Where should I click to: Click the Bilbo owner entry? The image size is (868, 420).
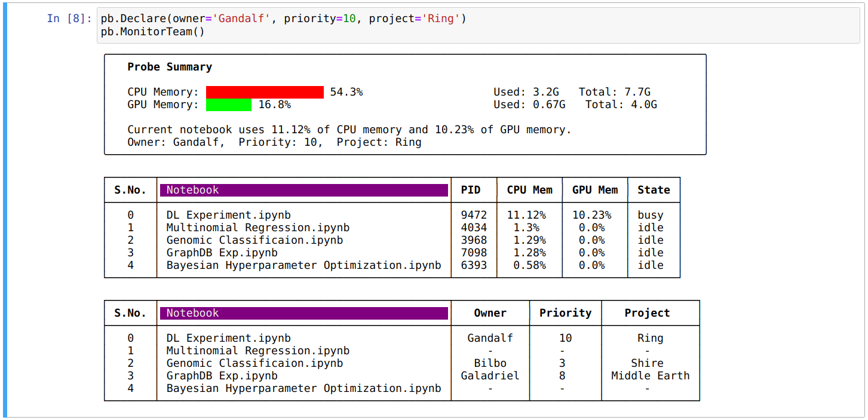tap(490, 363)
